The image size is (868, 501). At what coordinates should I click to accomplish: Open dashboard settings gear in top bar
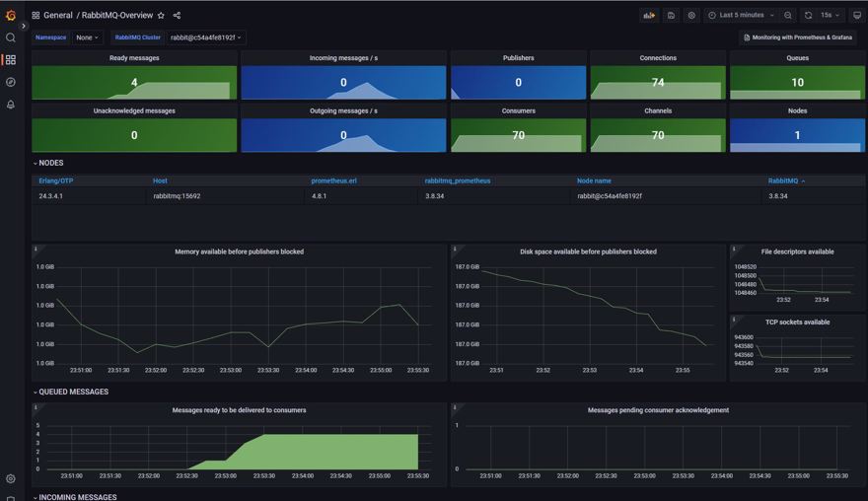(691, 16)
